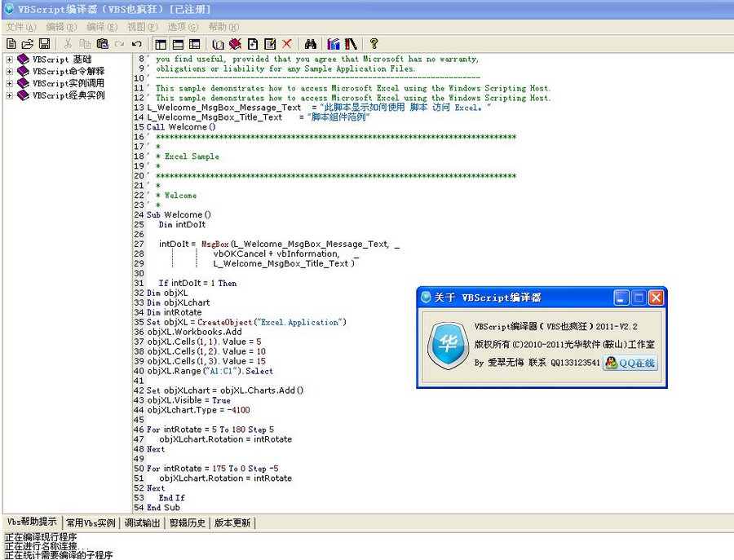The width and height of the screenshot is (734, 560).
Task: Toggle the third panel layout icon
Action: click(195, 45)
